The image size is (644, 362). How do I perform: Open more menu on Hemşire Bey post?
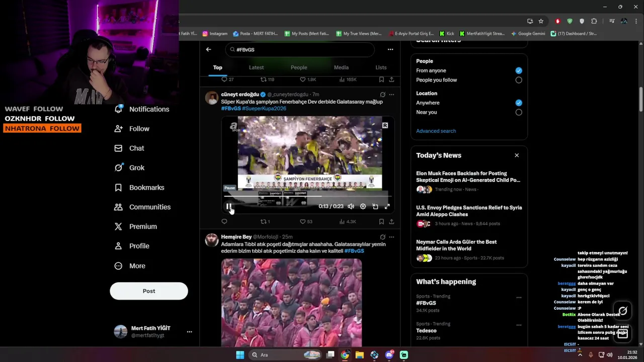pos(391,237)
